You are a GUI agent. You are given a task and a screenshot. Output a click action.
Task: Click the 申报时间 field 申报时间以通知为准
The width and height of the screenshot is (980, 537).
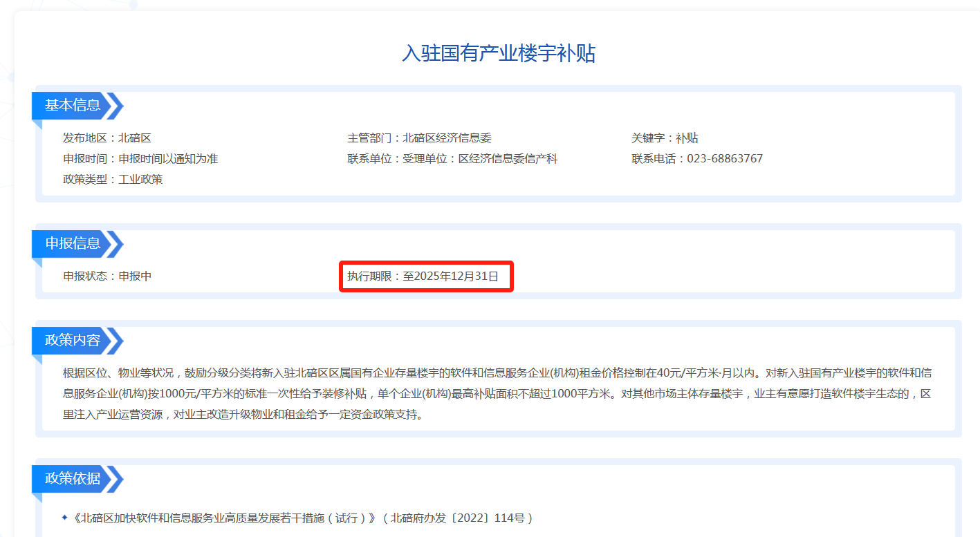coord(168,159)
